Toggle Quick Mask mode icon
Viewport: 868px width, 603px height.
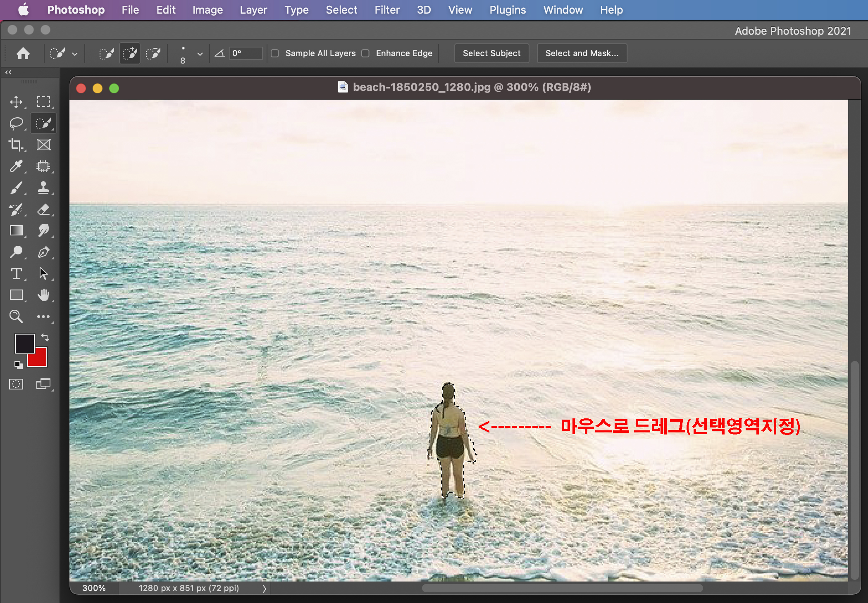pos(16,384)
